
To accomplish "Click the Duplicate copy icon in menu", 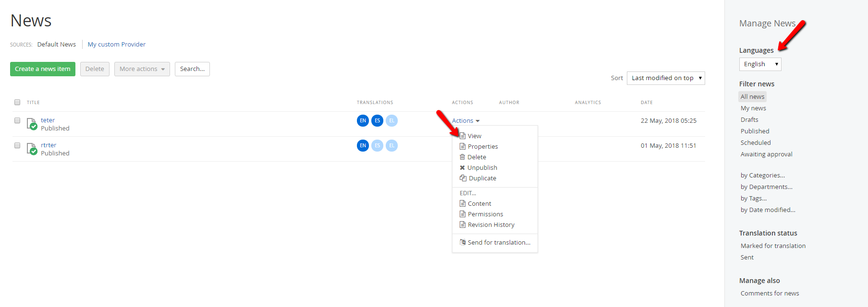I will click(x=463, y=178).
